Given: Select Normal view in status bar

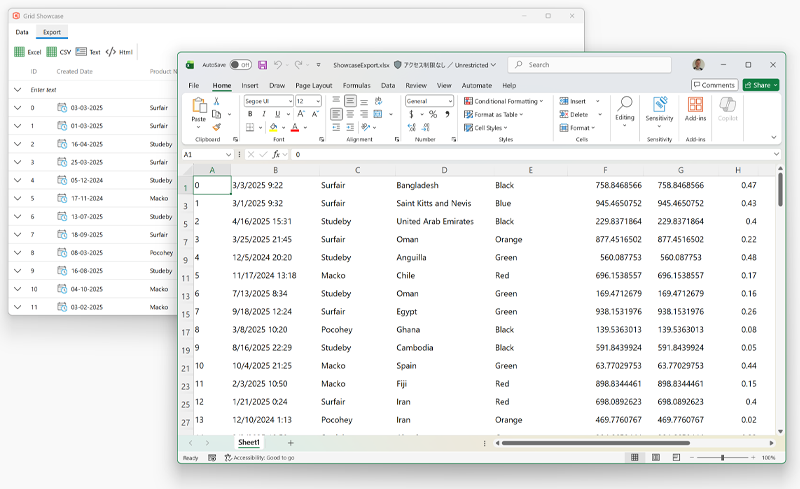Looking at the screenshot, I should (635, 457).
